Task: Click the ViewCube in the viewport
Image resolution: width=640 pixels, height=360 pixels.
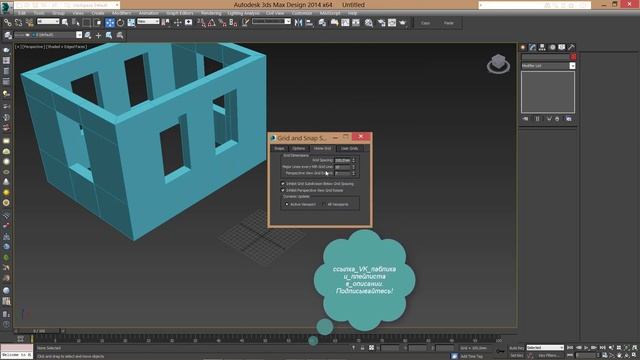Action: point(498,64)
